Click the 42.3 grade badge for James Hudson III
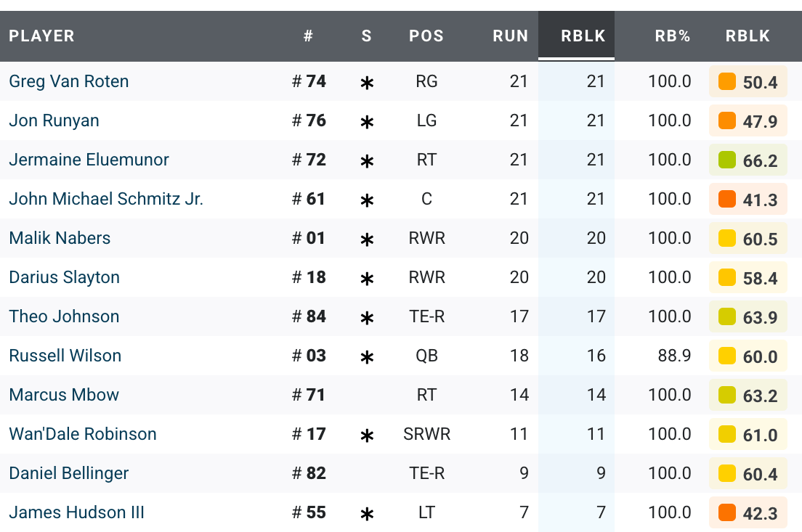 [x=748, y=513]
